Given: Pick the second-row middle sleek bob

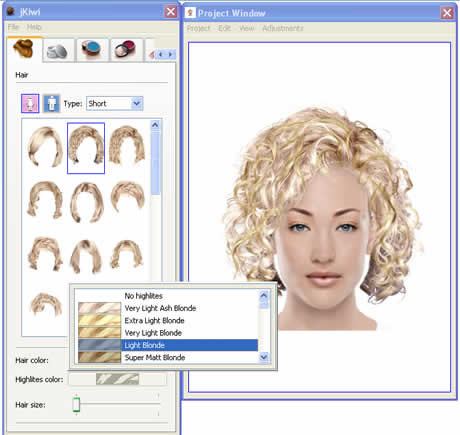Looking at the screenshot, I should [87, 202].
